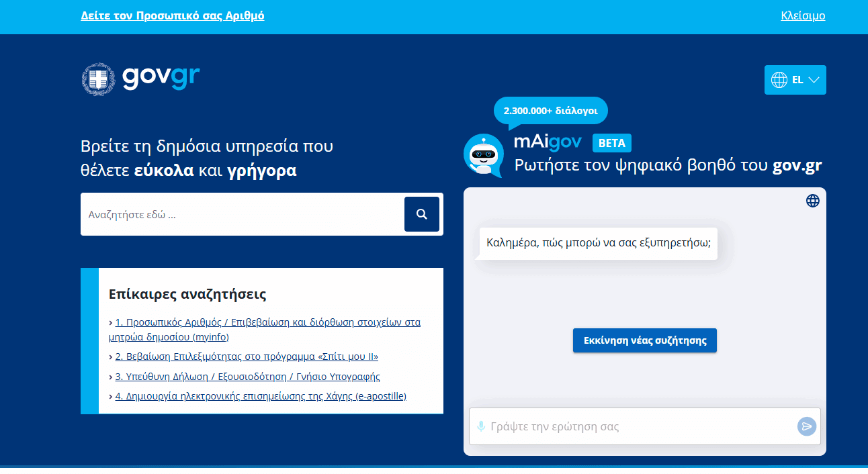The image size is (868, 474).
Task: Click the mAigov robot avatar
Action: pos(483,156)
